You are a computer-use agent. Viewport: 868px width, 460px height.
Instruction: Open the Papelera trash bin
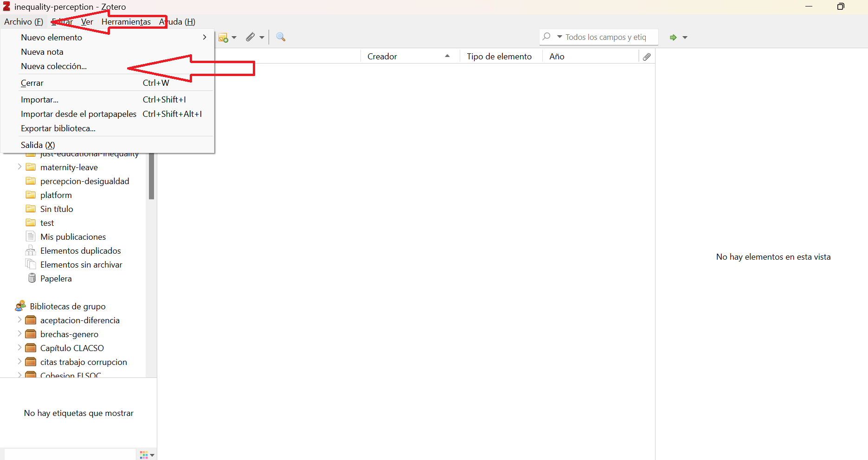pos(56,279)
